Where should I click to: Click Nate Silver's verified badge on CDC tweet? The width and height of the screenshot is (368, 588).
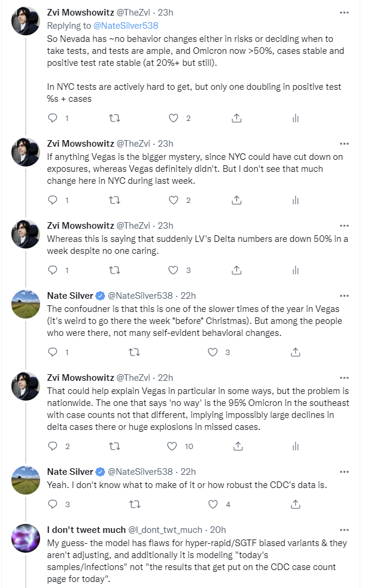[101, 471]
